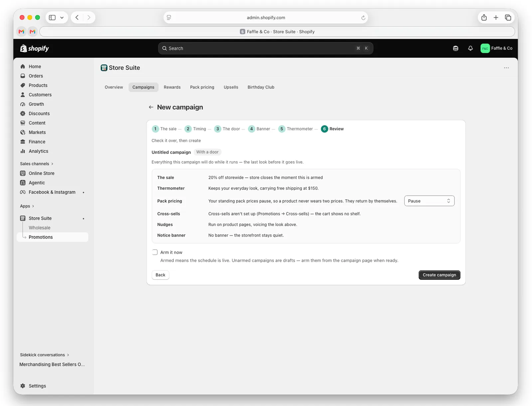The width and height of the screenshot is (532, 406).
Task: Go to step 5 Thermometer
Action: coord(296,129)
